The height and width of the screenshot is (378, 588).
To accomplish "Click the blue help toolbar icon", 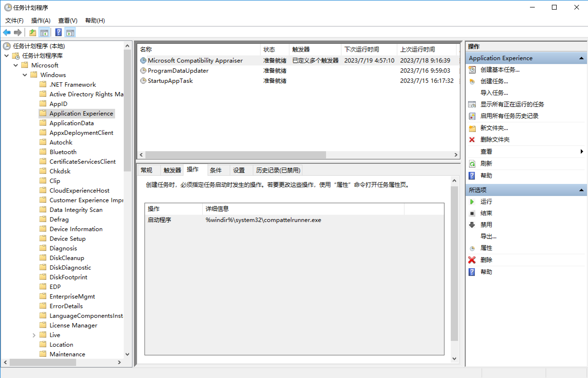I will click(59, 33).
